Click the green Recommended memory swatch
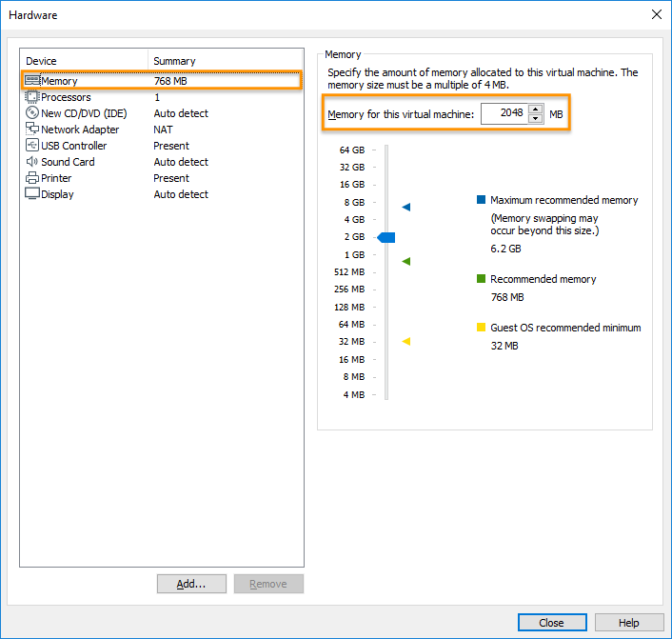 coord(481,279)
